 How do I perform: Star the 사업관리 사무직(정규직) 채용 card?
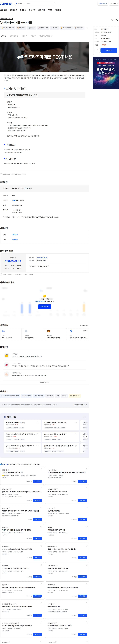click(37, 422)
